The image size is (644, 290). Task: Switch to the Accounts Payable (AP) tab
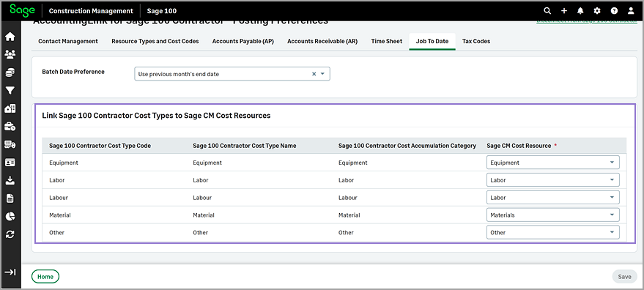tap(243, 41)
